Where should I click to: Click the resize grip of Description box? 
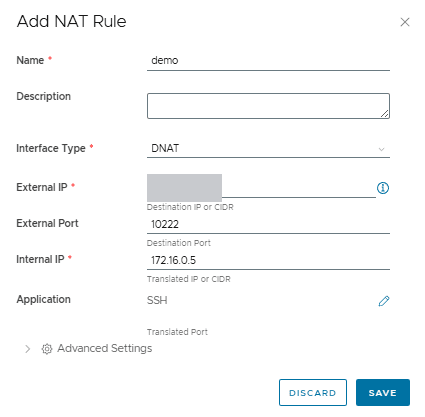385,114
